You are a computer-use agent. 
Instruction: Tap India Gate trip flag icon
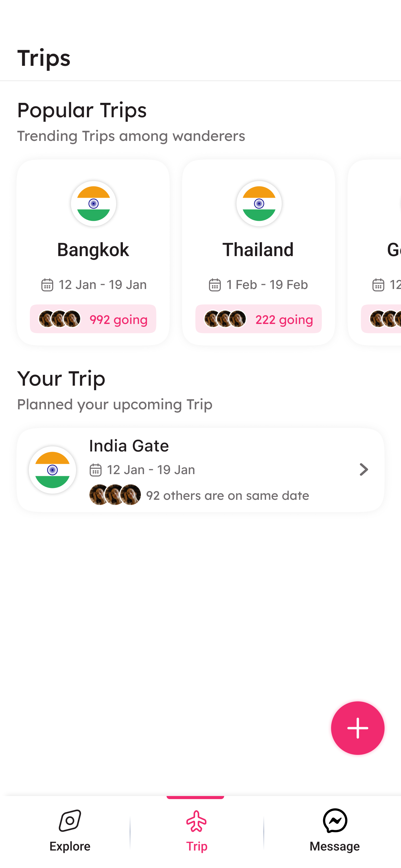pyautogui.click(x=53, y=470)
